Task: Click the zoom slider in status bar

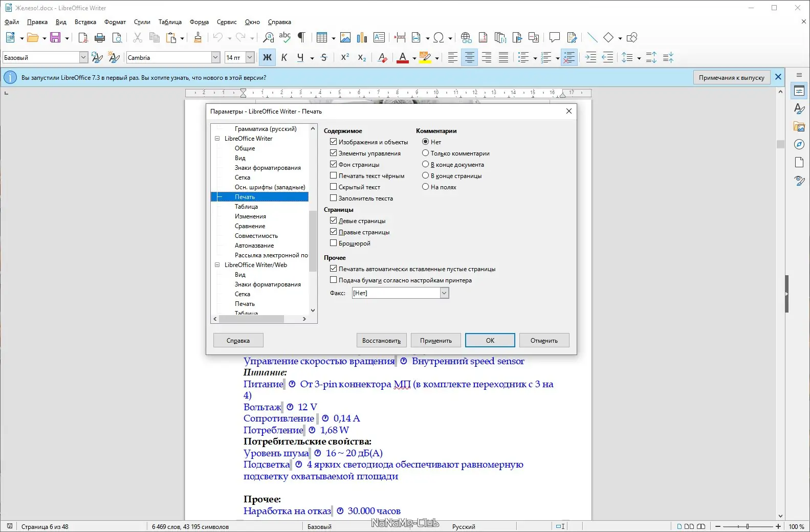Action: 748,526
